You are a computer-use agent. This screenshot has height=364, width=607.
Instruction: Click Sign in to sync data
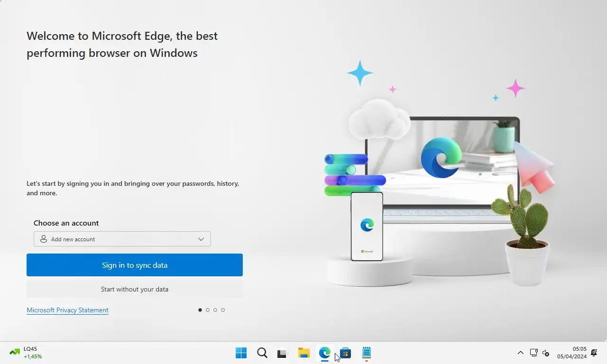tap(135, 265)
